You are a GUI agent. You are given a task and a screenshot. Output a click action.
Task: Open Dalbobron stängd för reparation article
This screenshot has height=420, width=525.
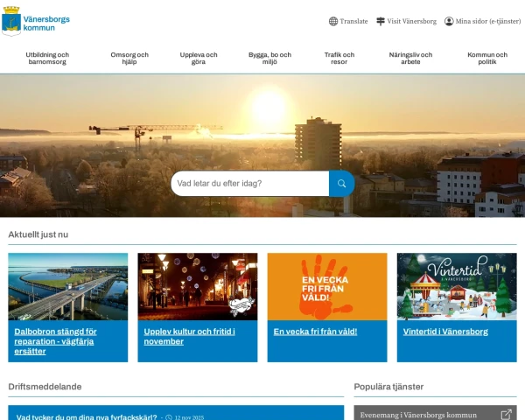click(56, 337)
